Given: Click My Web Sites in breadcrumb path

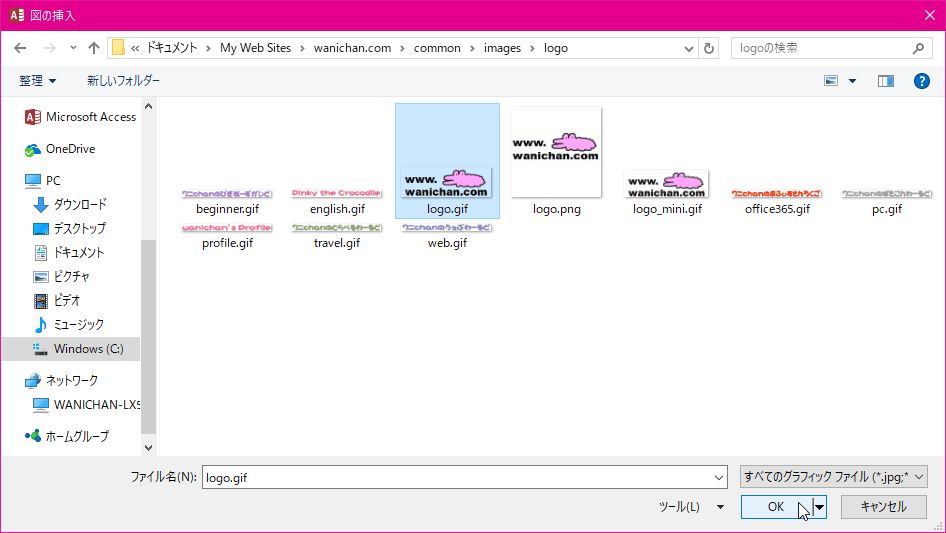Looking at the screenshot, I should tap(255, 48).
